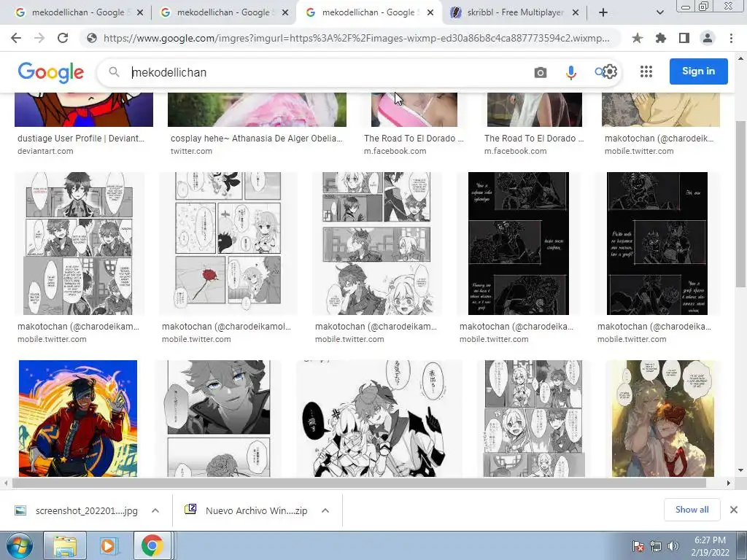Viewport: 747px width, 560px height.
Task: Open the volume speaker tray icon
Action: pyautogui.click(x=673, y=546)
